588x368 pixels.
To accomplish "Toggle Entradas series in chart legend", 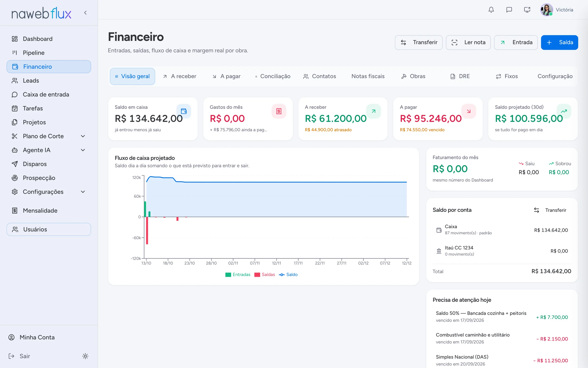I will pyautogui.click(x=238, y=275).
